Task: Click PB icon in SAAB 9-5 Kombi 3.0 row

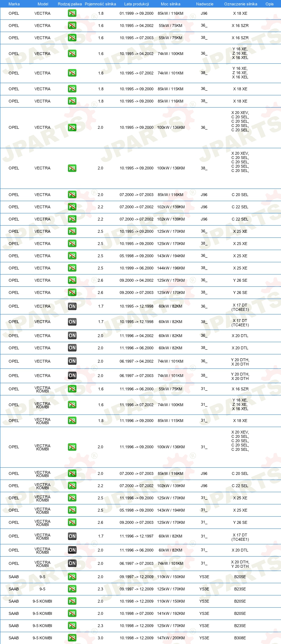Action: [x=72, y=638]
